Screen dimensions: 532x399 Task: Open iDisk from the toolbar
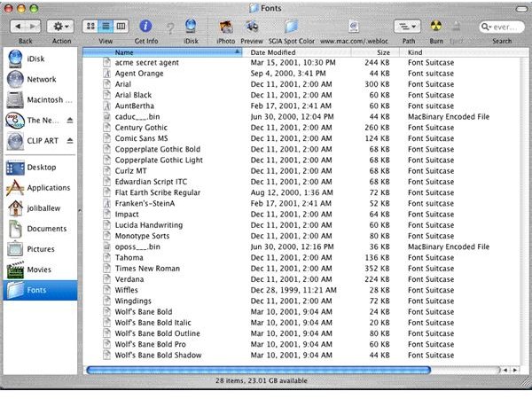(191, 26)
